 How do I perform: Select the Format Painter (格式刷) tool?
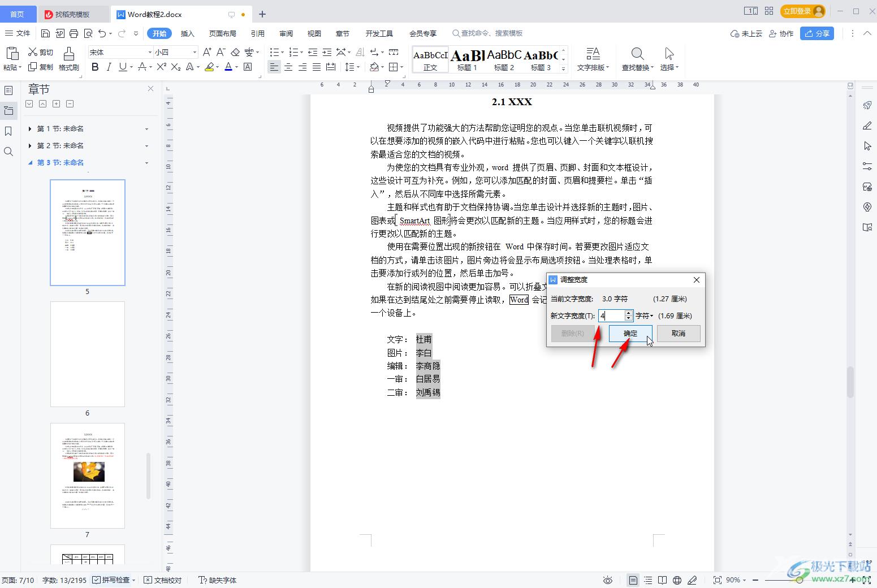pos(69,59)
